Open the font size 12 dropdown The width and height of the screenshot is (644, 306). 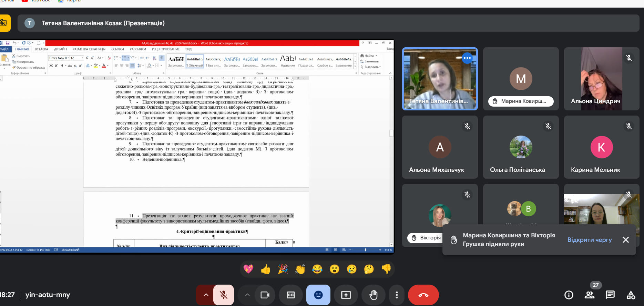82,58
